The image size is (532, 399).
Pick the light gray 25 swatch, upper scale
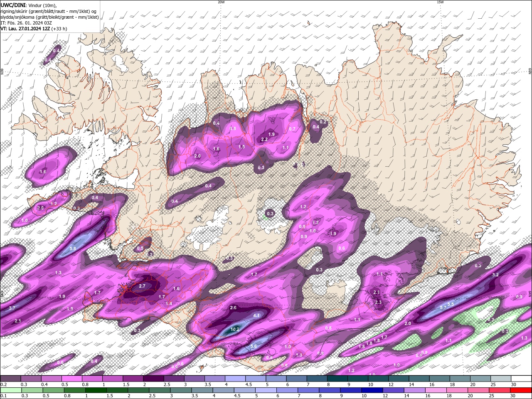pos(501,379)
